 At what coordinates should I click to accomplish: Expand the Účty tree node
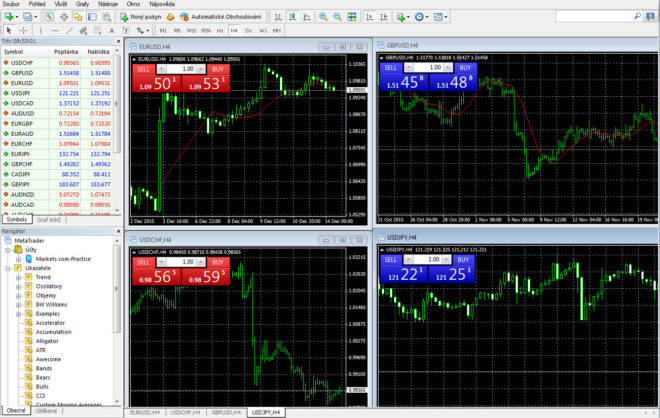pyautogui.click(x=8, y=250)
